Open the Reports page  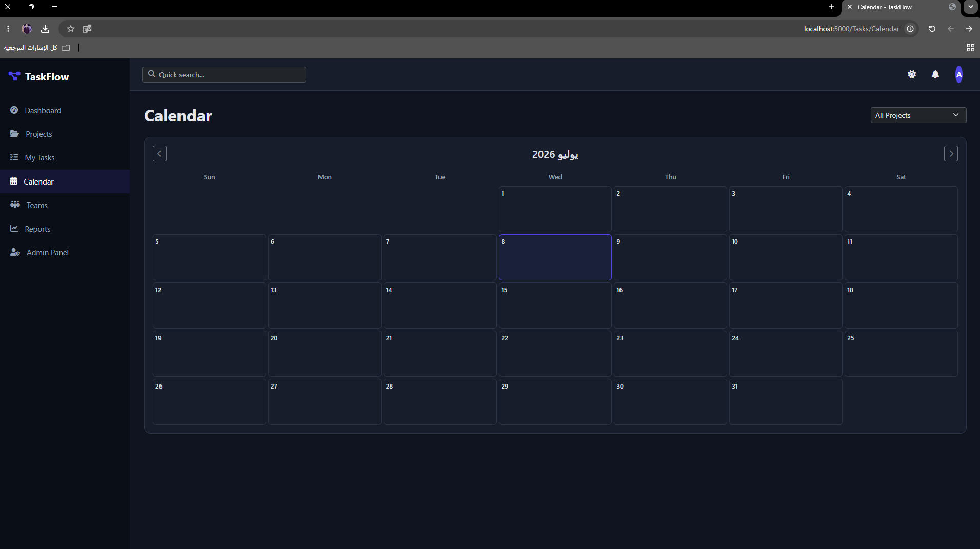click(37, 229)
